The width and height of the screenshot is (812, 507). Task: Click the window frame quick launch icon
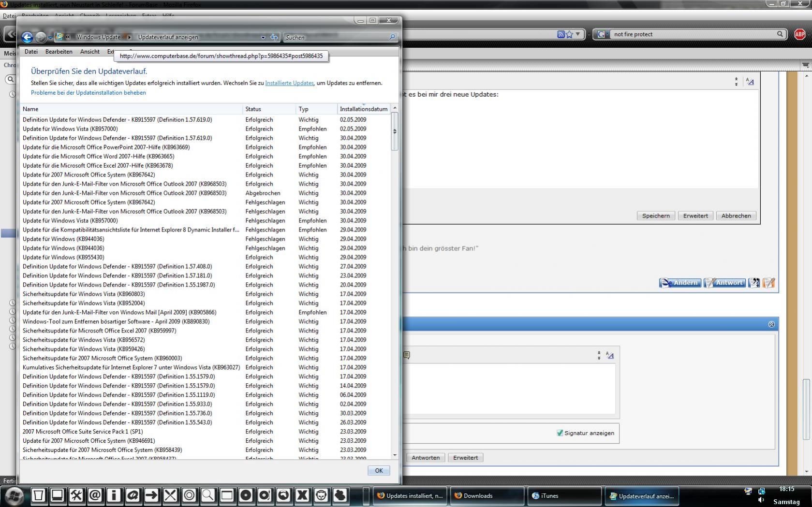(x=227, y=495)
